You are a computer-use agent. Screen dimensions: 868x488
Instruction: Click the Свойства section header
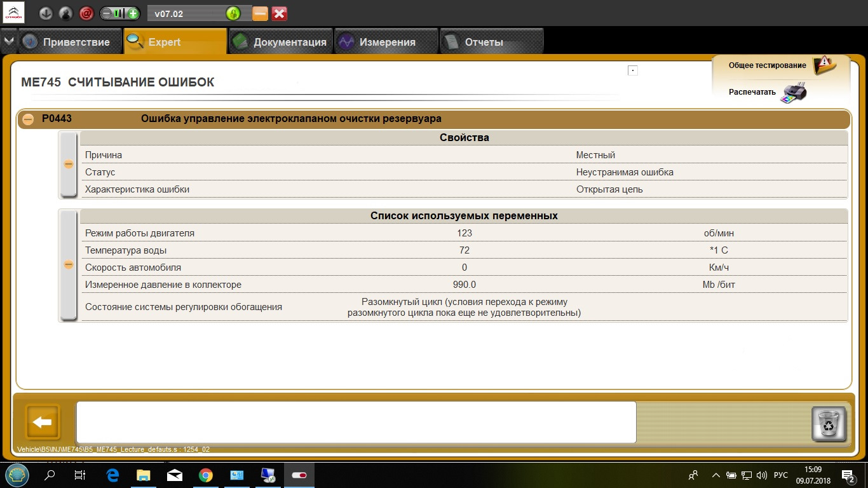click(x=464, y=137)
